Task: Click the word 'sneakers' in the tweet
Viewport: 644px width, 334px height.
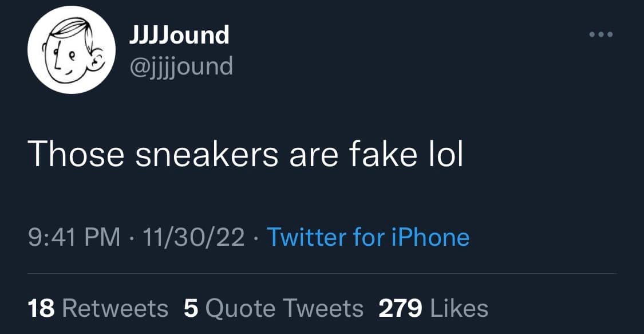Action: click(x=207, y=153)
